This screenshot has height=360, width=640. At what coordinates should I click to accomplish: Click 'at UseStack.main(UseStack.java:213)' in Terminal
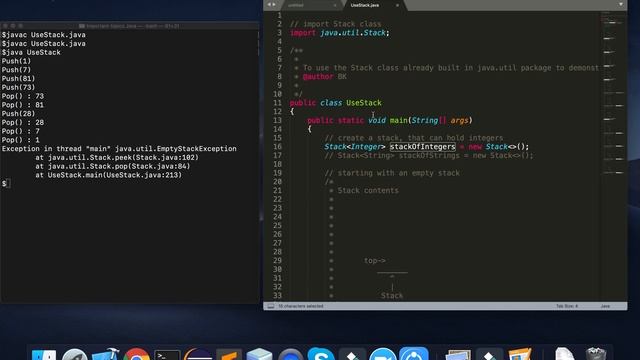click(x=109, y=175)
